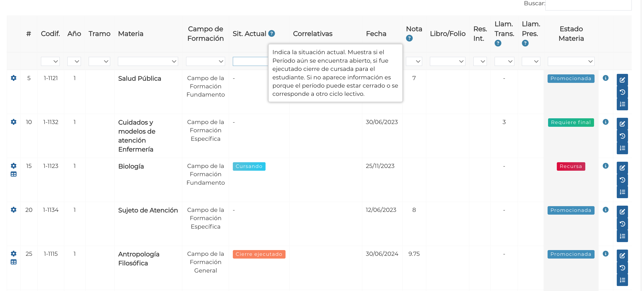This screenshot has height=291, width=644.
Task: Click into the Buscar search field
Action: tap(588, 4)
